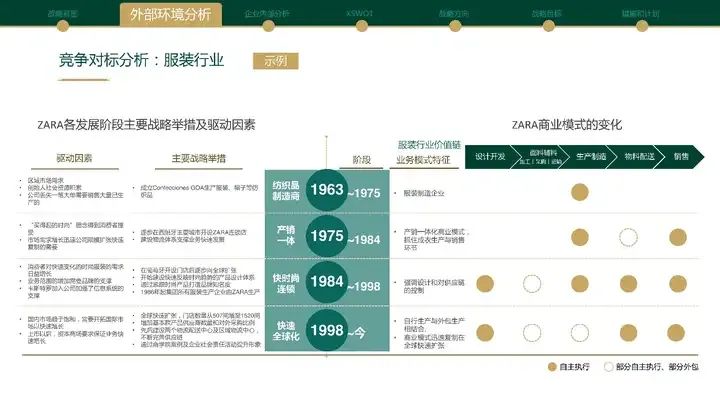The height and width of the screenshot is (405, 720).
Task: Click the 快速全球化 stage label
Action: pos(286,331)
